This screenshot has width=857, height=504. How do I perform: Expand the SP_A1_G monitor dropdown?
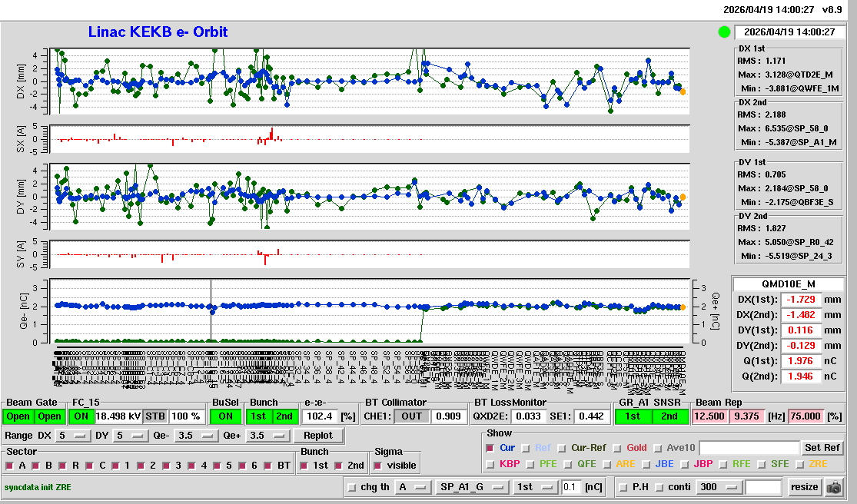click(x=473, y=487)
